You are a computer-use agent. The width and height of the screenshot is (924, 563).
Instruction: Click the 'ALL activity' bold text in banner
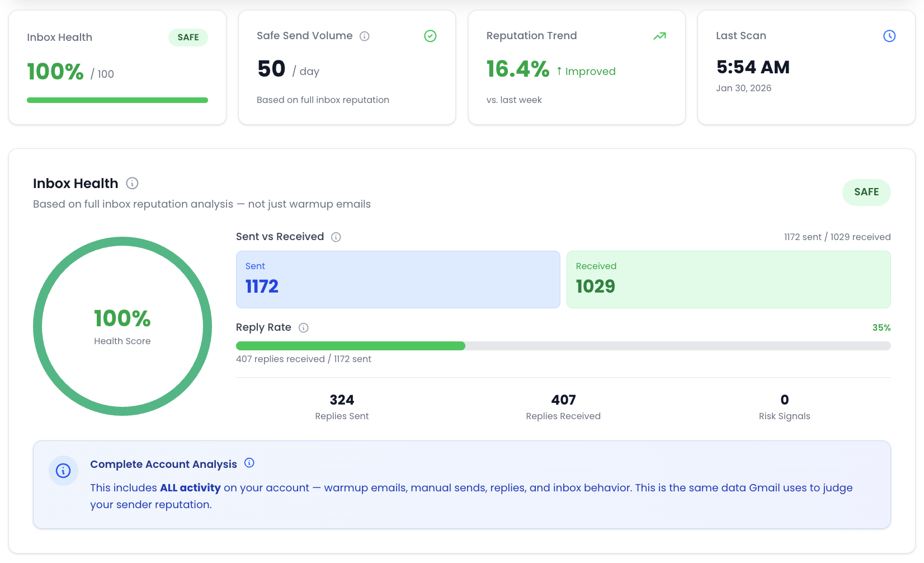pos(190,487)
